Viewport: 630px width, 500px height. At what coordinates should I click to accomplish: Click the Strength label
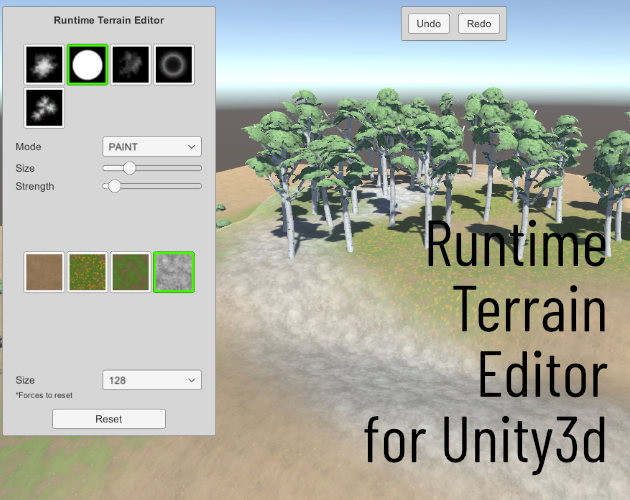(x=35, y=186)
